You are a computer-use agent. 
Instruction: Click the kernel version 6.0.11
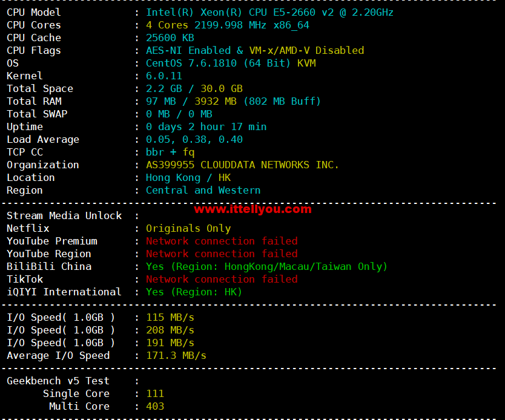pyautogui.click(x=163, y=76)
